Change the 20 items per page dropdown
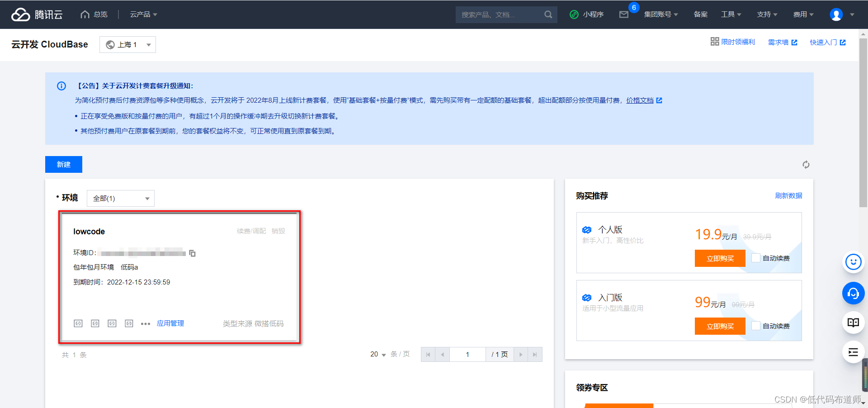This screenshot has height=408, width=868. pos(378,354)
